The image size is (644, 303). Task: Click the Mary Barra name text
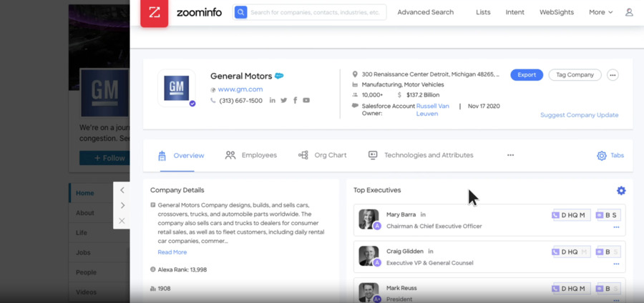(401, 214)
